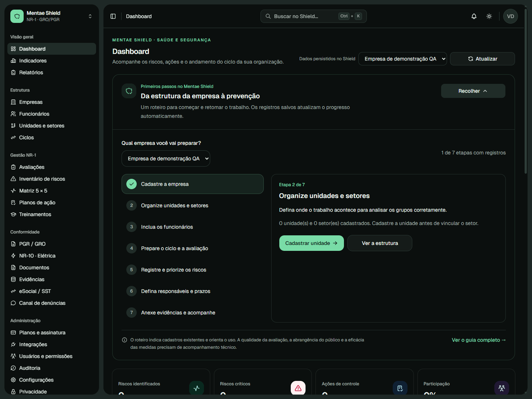Click the Configurações gear icon
The height and width of the screenshot is (399, 532).
[x=13, y=380]
